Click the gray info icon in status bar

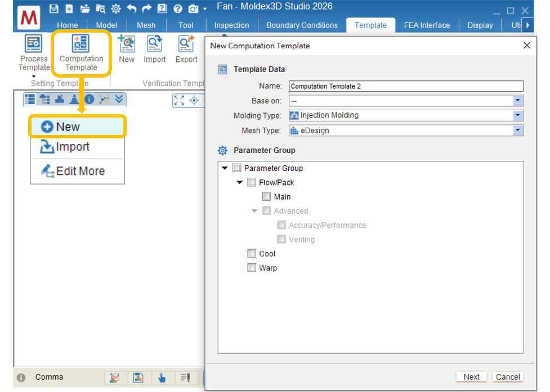click(21, 377)
